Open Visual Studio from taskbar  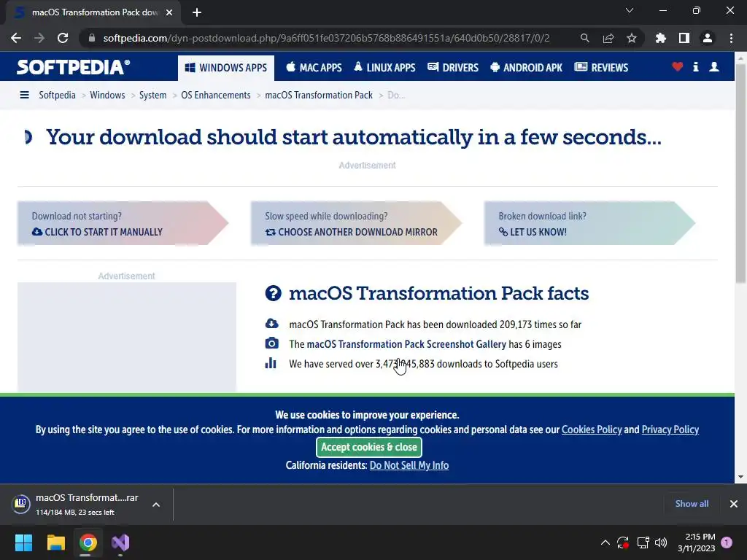click(x=120, y=542)
